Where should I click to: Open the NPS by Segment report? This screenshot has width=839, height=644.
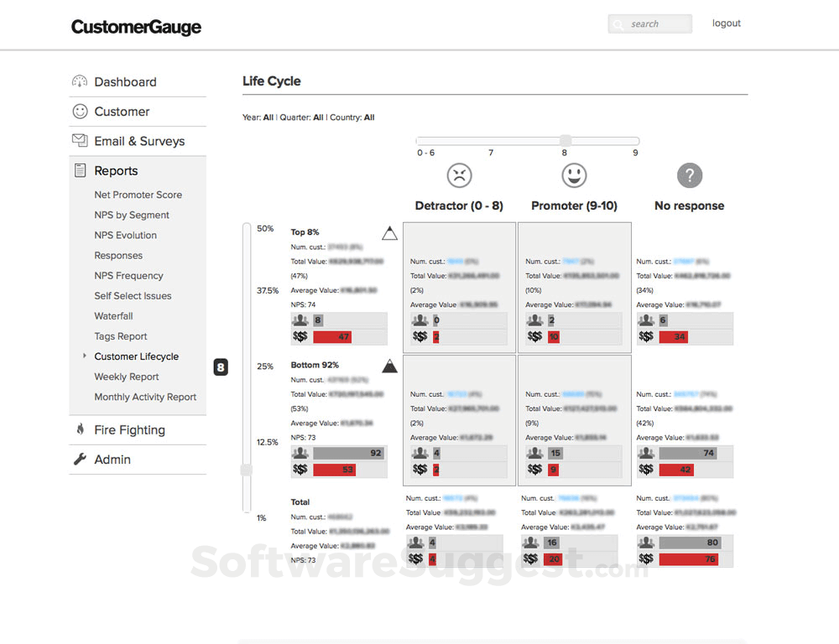tap(131, 215)
